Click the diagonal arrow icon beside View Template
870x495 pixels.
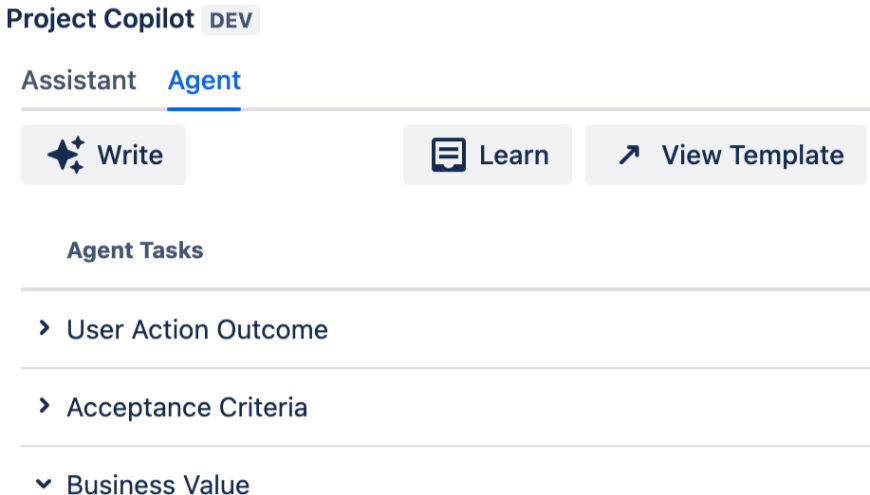click(x=628, y=155)
